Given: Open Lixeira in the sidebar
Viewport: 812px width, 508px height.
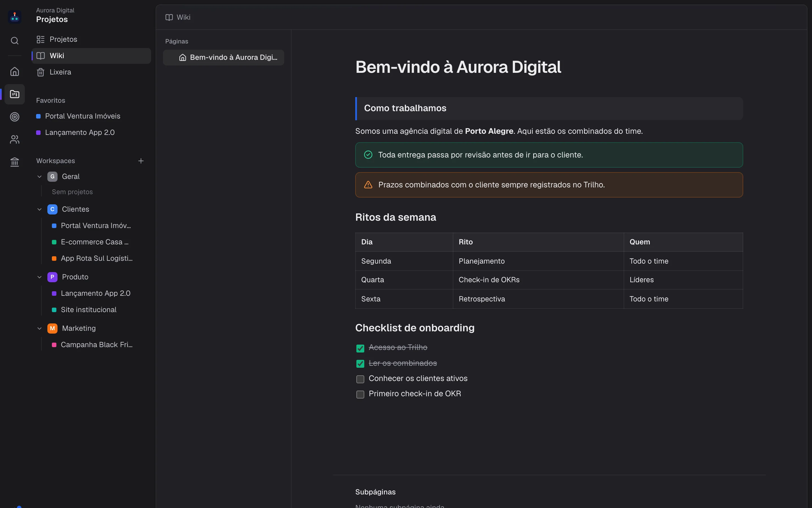Looking at the screenshot, I should click(x=91, y=72).
